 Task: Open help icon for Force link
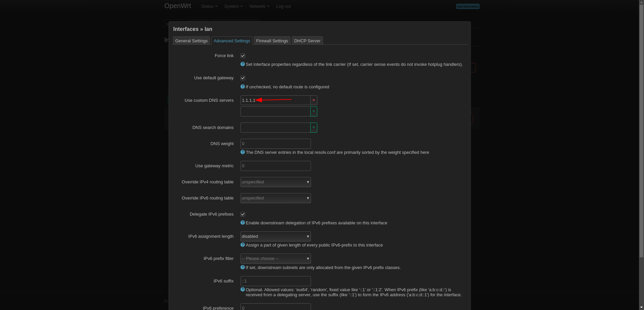(x=243, y=64)
